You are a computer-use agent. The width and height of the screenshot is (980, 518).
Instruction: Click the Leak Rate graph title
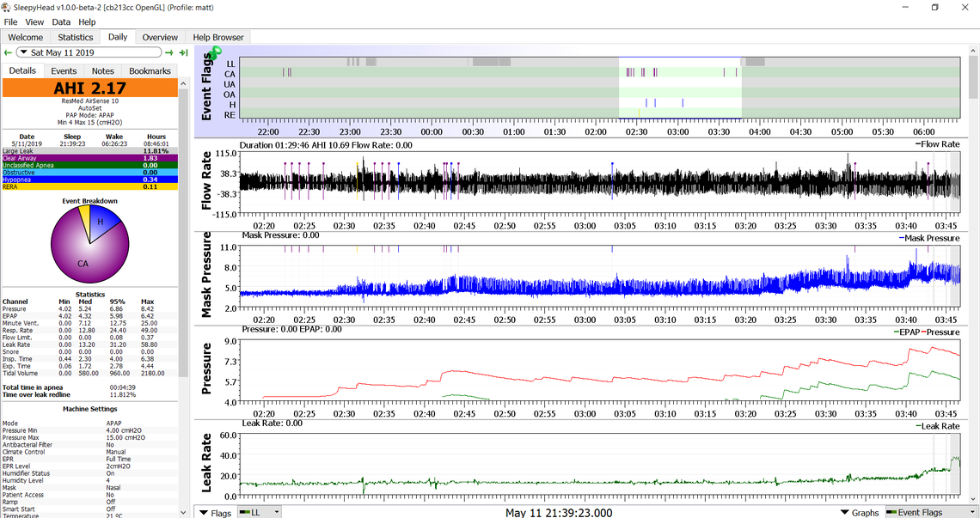coord(206,463)
